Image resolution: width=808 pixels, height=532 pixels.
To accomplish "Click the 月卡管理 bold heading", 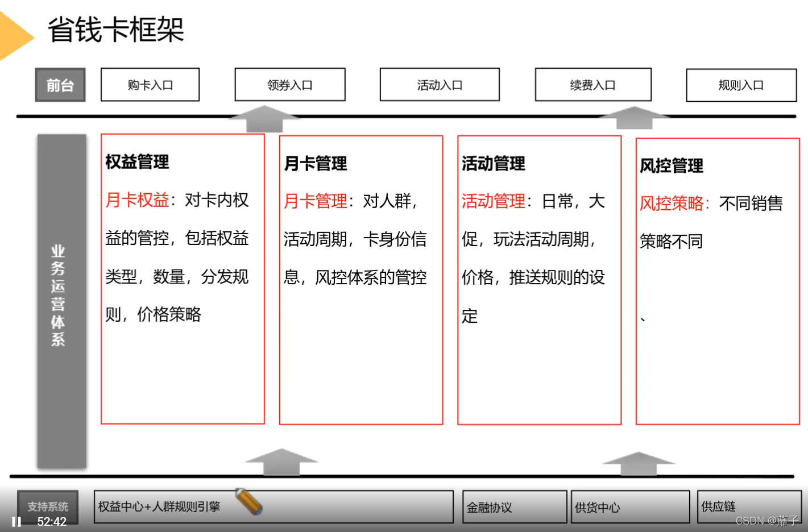I will (316, 164).
